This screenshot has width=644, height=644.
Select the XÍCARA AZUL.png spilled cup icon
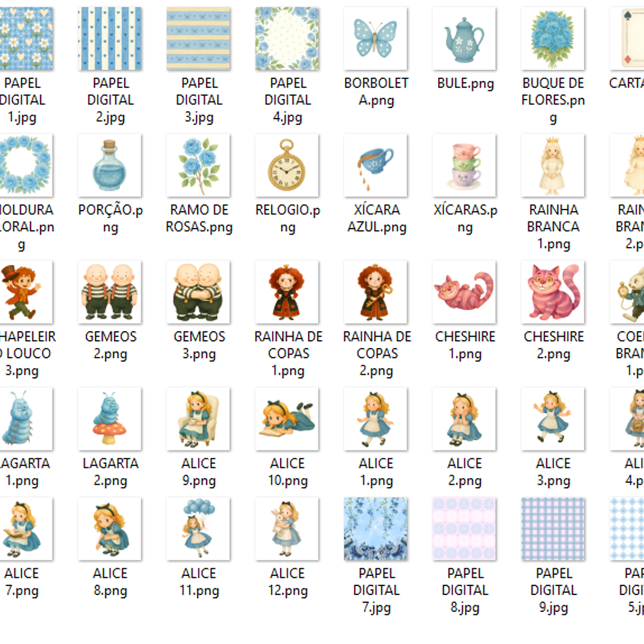[375, 165]
